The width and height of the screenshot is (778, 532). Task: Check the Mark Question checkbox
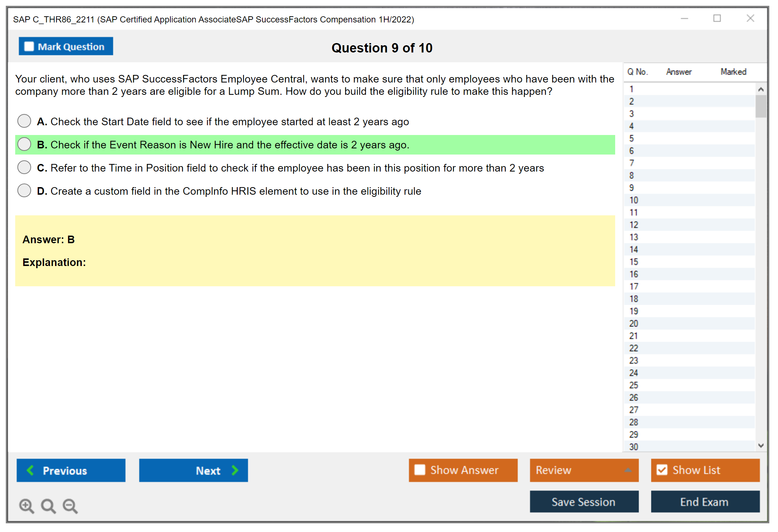[x=29, y=47]
